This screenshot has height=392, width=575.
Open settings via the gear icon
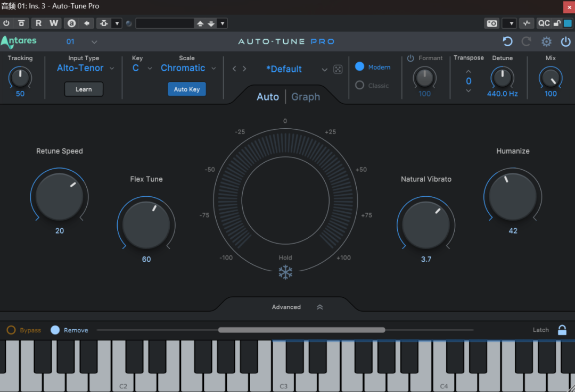point(546,41)
